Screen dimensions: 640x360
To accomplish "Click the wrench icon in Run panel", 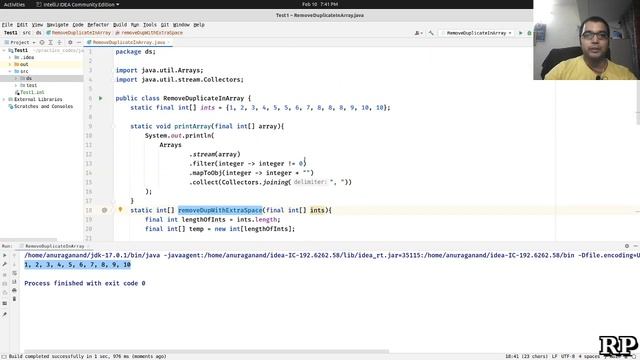I will 4,264.
